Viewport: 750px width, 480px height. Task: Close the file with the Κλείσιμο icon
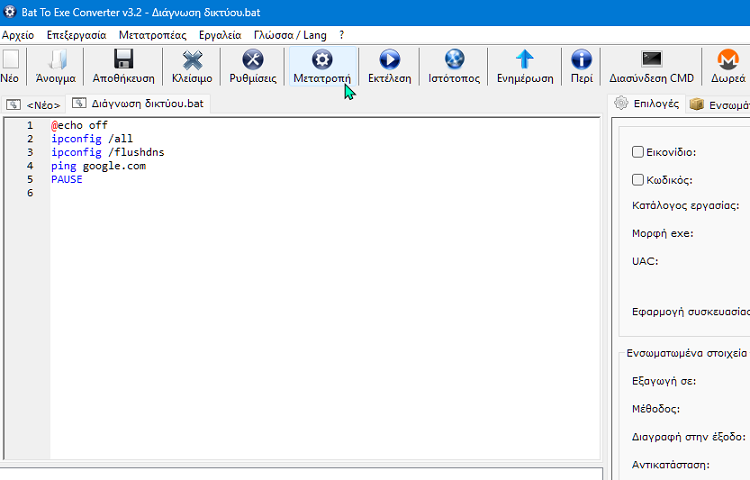click(x=192, y=60)
